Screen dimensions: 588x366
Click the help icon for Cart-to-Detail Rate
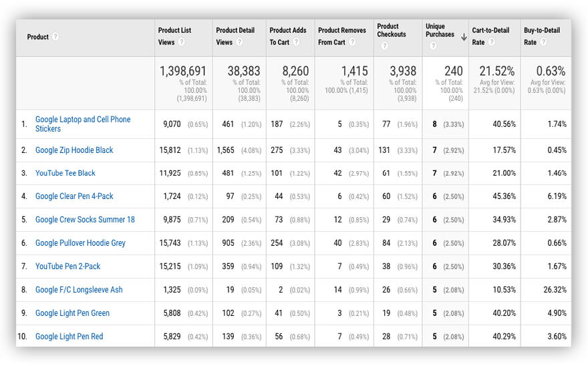pyautogui.click(x=492, y=42)
